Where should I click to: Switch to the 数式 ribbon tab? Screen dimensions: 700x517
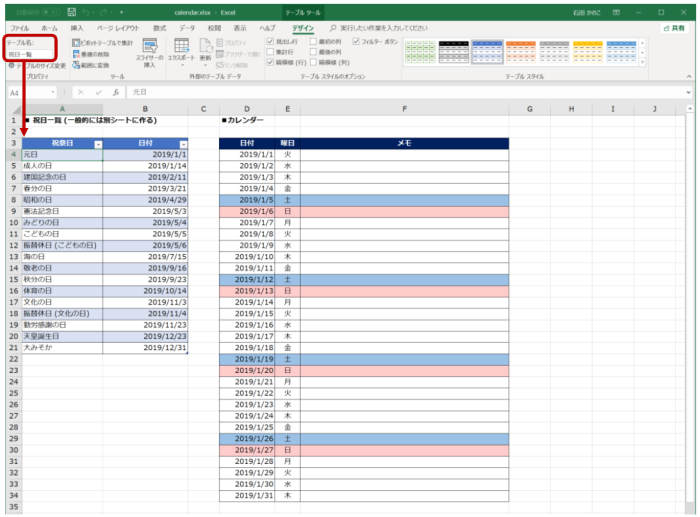point(160,29)
